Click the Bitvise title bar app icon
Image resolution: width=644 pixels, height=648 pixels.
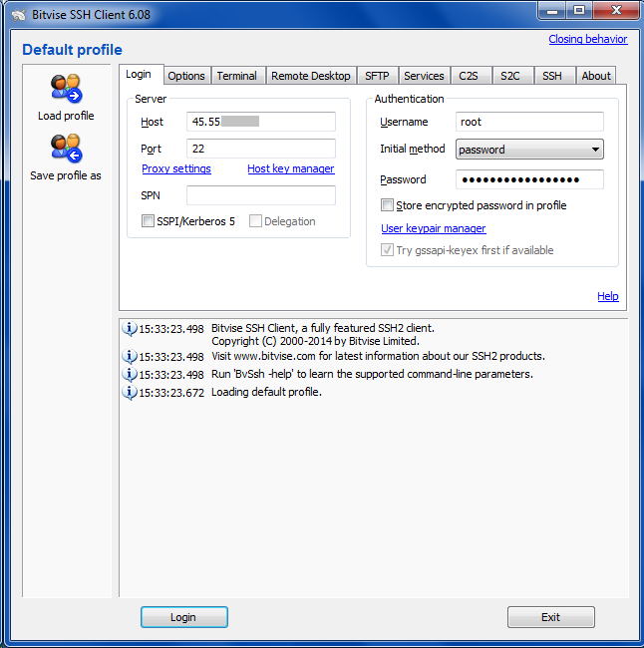19,15
